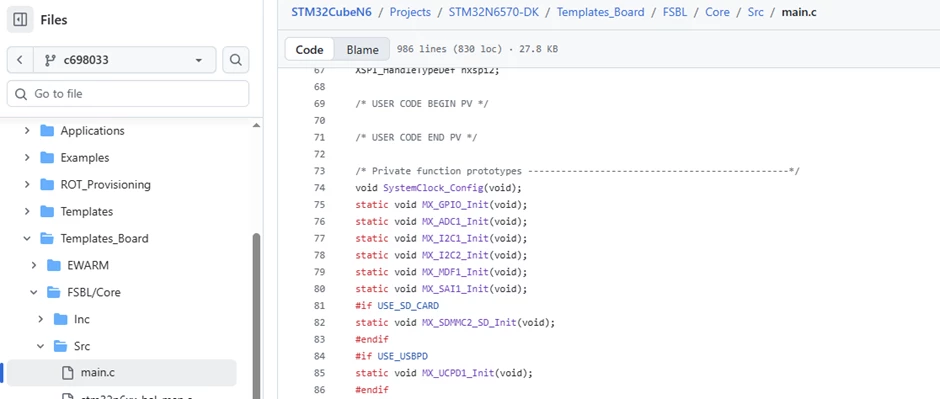Viewport: 940px width, 399px height.
Task: Click MX_MDF1_Init in the code
Action: tap(456, 272)
